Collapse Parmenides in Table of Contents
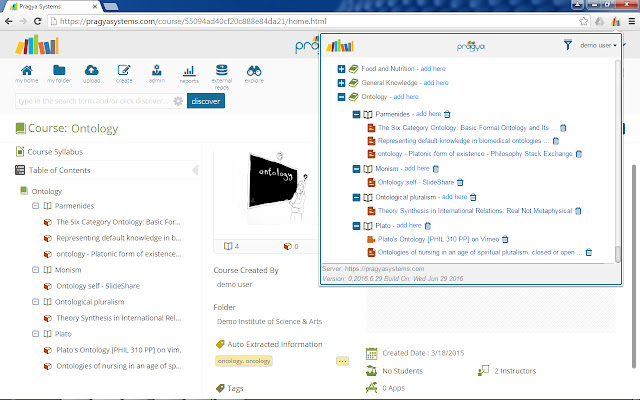This screenshot has height=400, width=640. point(36,206)
